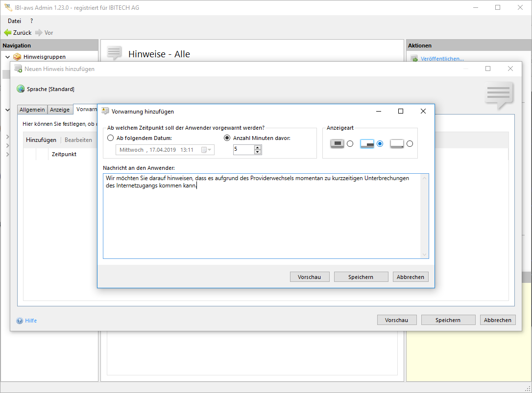This screenshot has width=532, height=393.
Task: Choose the third Anzeigeart radio option
Action: [410, 144]
